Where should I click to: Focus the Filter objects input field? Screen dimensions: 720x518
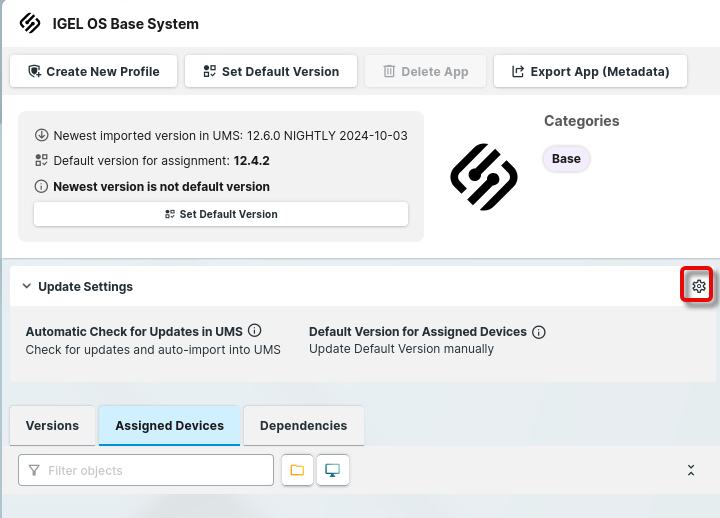point(155,470)
